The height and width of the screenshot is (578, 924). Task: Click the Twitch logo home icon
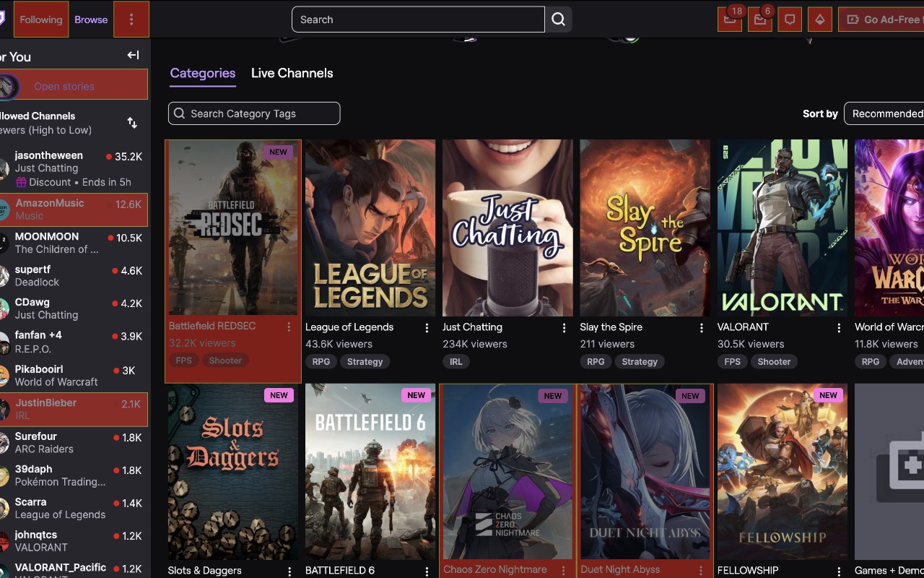pos(2,20)
